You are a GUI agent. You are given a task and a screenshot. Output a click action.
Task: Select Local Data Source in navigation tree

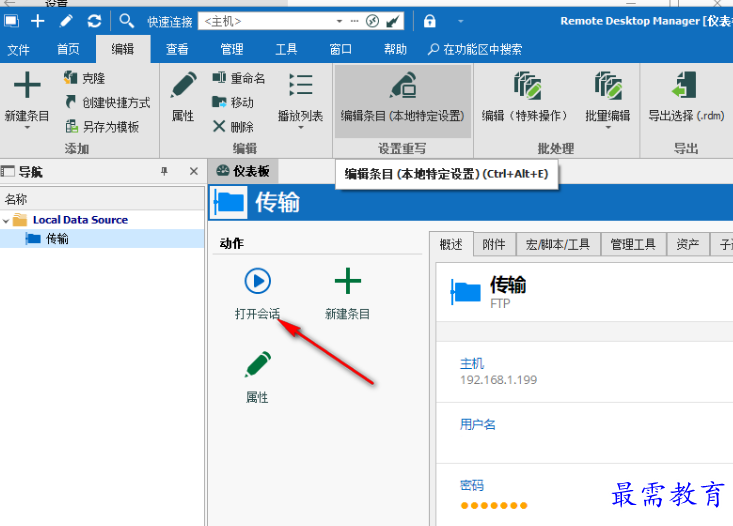[80, 220]
